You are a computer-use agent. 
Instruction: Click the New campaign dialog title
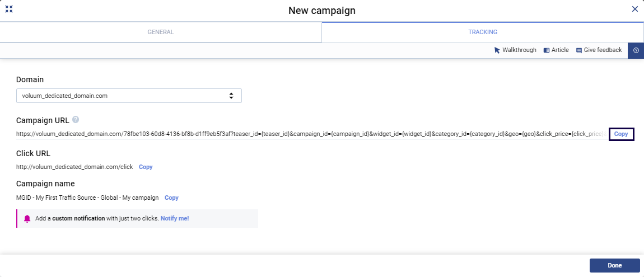[x=322, y=11]
